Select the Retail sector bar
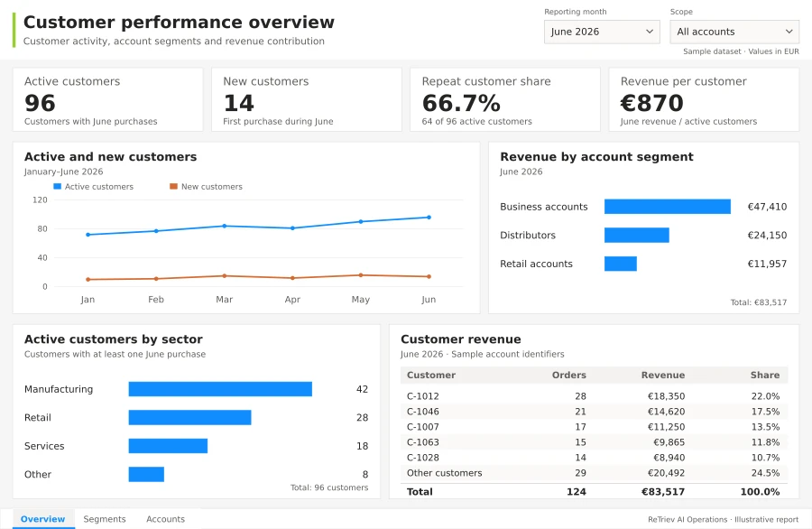812x529 pixels. point(189,417)
